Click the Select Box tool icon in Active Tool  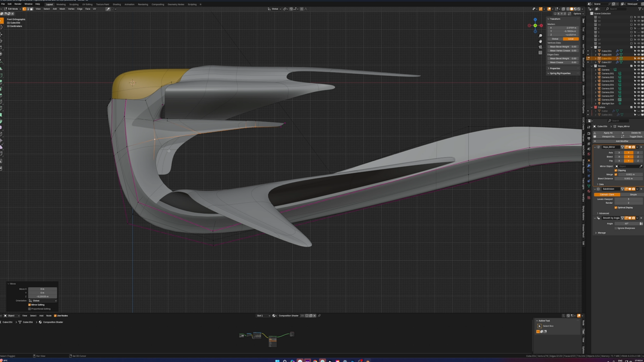click(x=540, y=326)
